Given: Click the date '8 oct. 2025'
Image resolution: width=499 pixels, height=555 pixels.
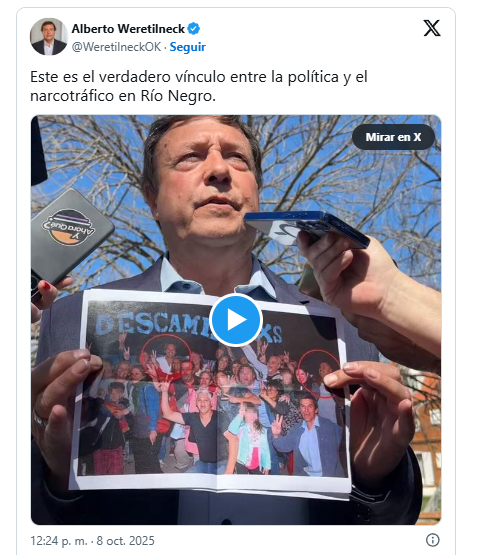Looking at the screenshot, I should [125, 541].
